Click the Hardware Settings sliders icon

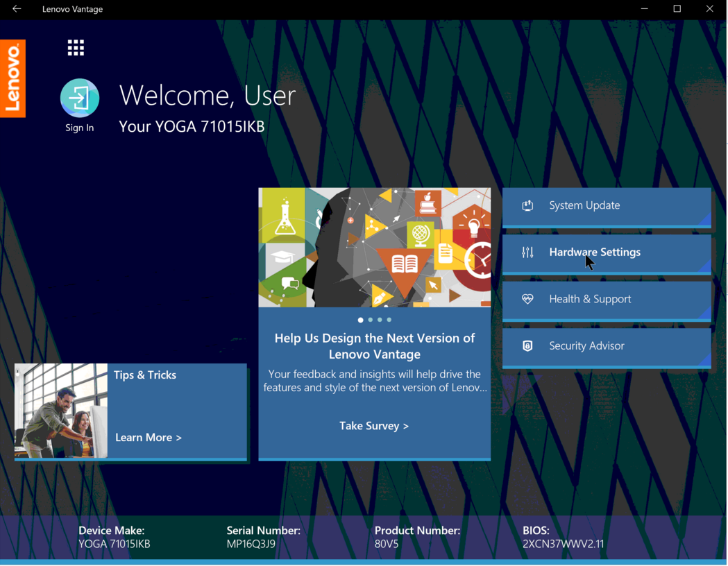[x=527, y=252]
